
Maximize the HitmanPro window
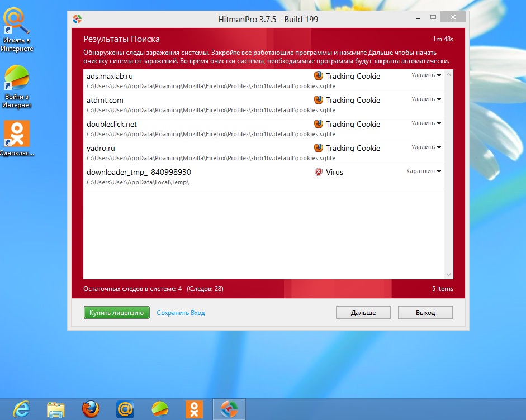point(433,17)
